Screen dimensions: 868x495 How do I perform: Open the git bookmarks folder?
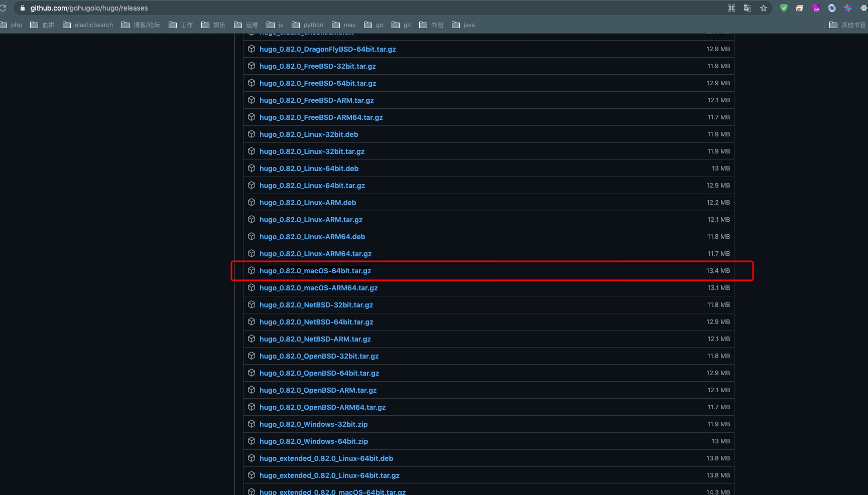pos(401,25)
